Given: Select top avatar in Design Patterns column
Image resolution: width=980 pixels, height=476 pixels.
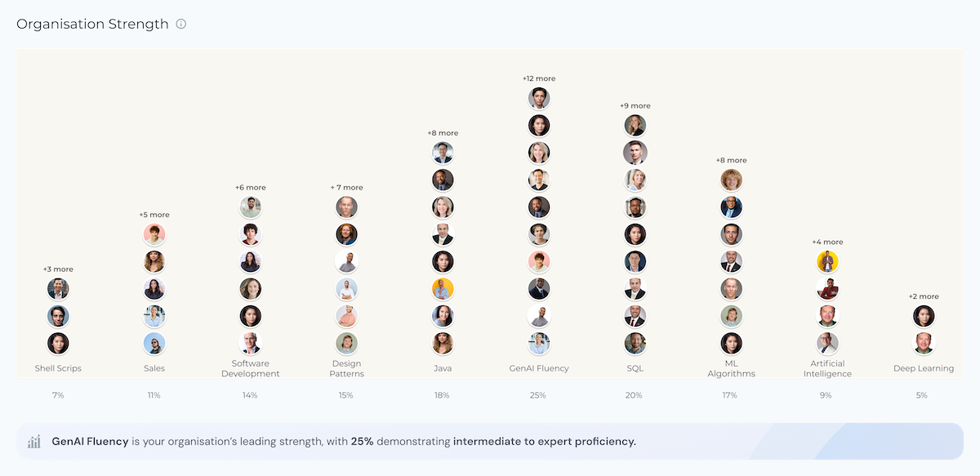Looking at the screenshot, I should (347, 207).
